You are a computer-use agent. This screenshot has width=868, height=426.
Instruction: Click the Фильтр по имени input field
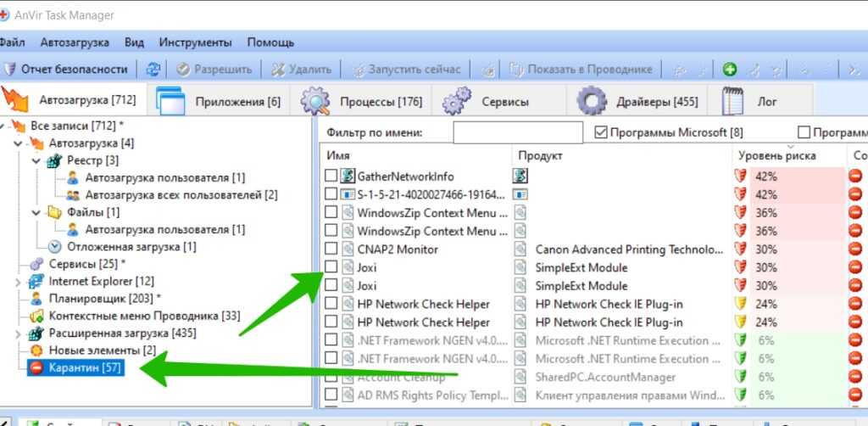tap(518, 132)
